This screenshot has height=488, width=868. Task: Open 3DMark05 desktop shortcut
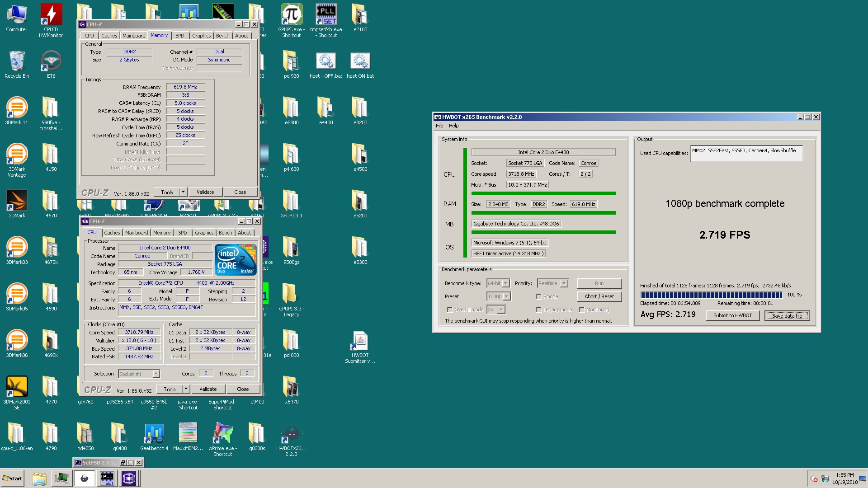17,297
